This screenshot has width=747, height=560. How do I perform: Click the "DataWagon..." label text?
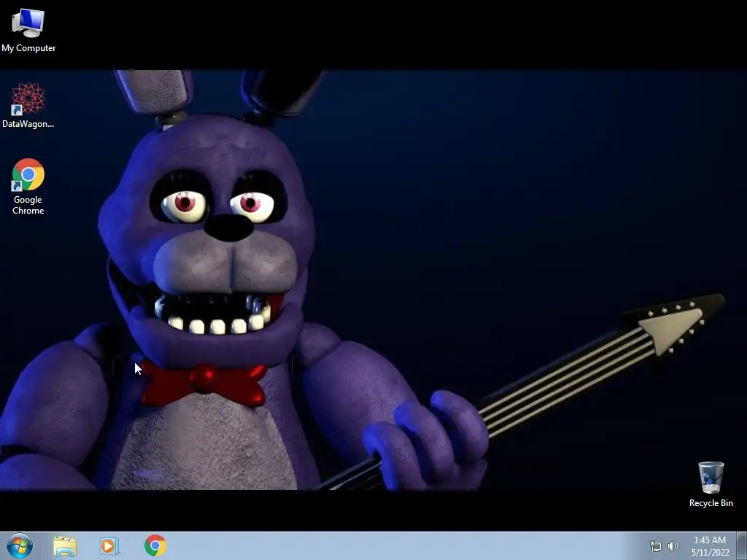(28, 124)
